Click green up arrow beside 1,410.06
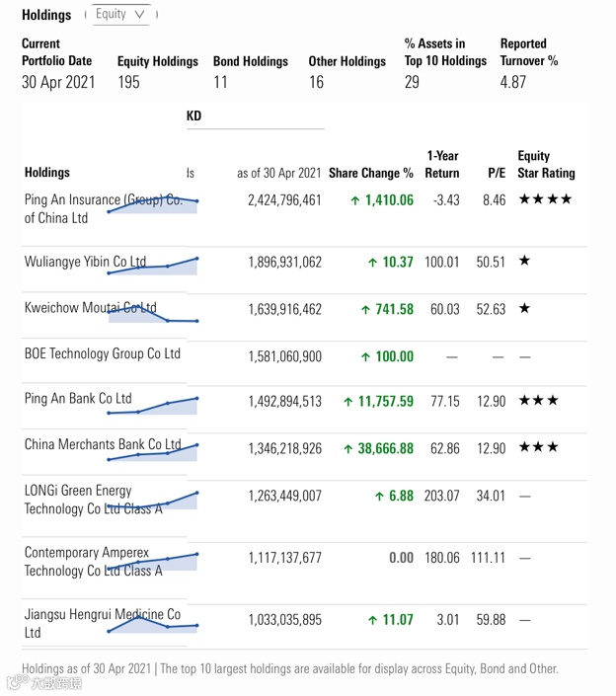 355,200
